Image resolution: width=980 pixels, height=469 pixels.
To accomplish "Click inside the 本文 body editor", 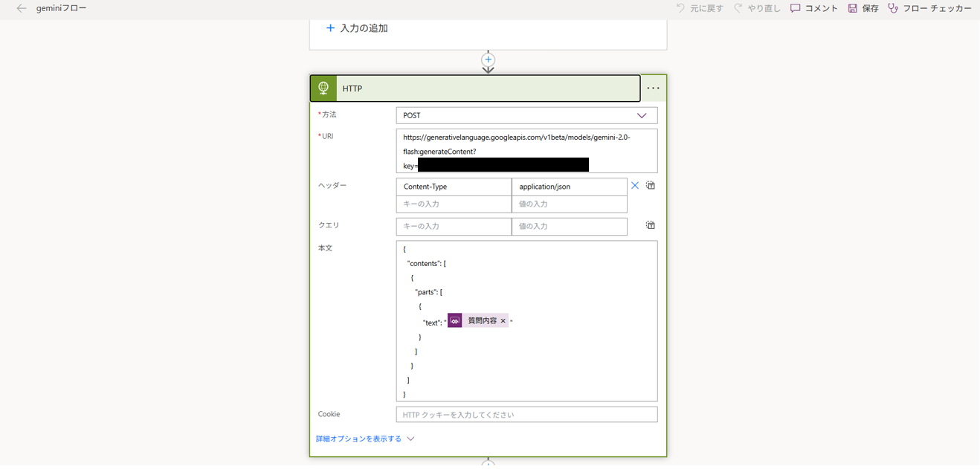I will point(526,320).
